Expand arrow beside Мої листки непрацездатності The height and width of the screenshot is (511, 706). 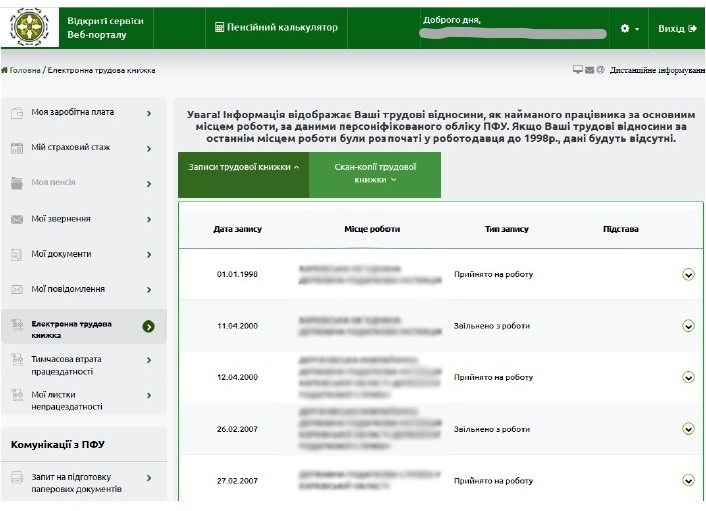(149, 396)
